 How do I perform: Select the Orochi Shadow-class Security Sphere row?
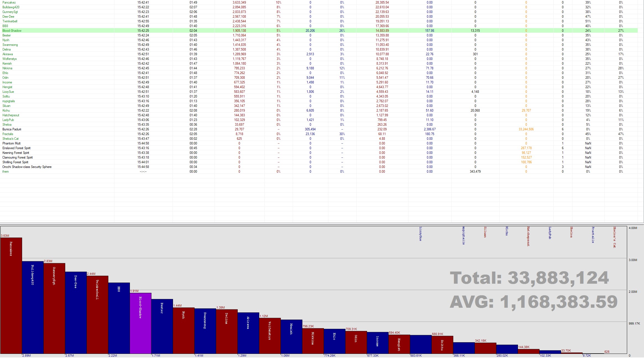click(x=27, y=167)
